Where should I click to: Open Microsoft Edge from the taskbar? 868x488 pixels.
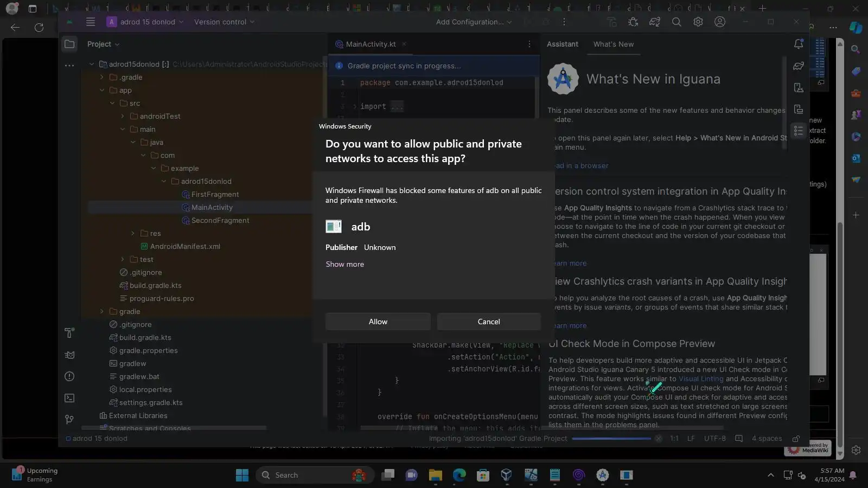tap(459, 475)
